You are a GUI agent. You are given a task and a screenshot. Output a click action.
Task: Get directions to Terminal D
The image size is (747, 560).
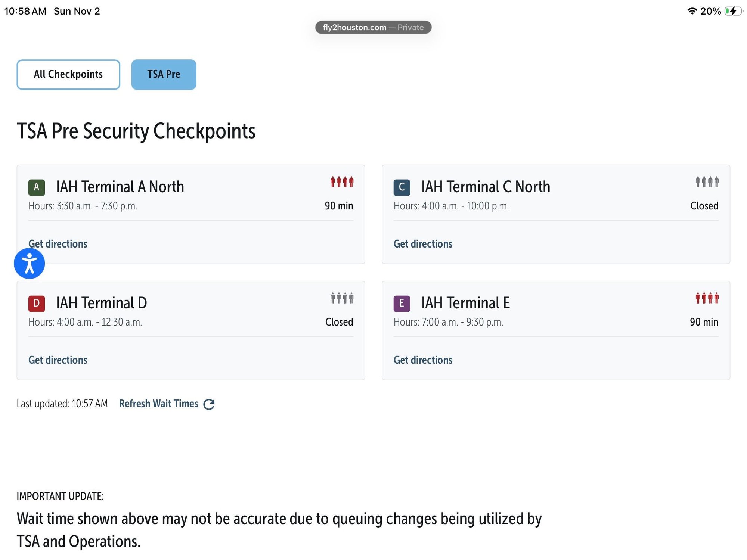pyautogui.click(x=58, y=360)
